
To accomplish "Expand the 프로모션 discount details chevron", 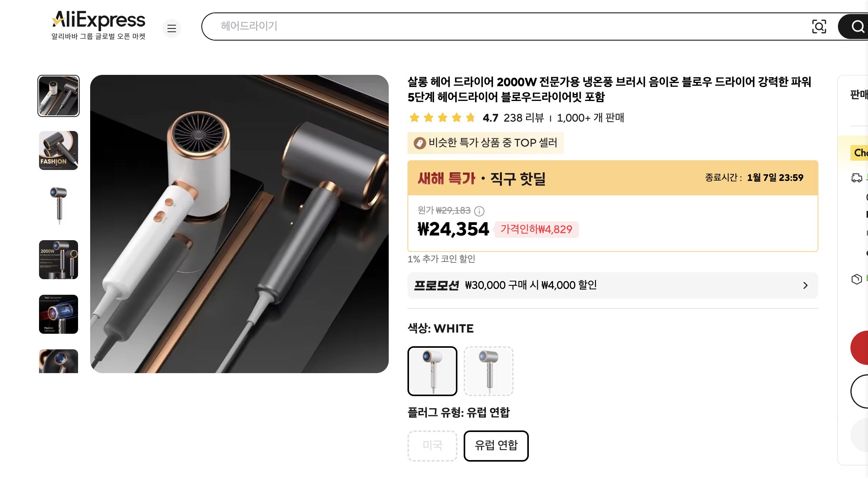I will click(x=805, y=285).
